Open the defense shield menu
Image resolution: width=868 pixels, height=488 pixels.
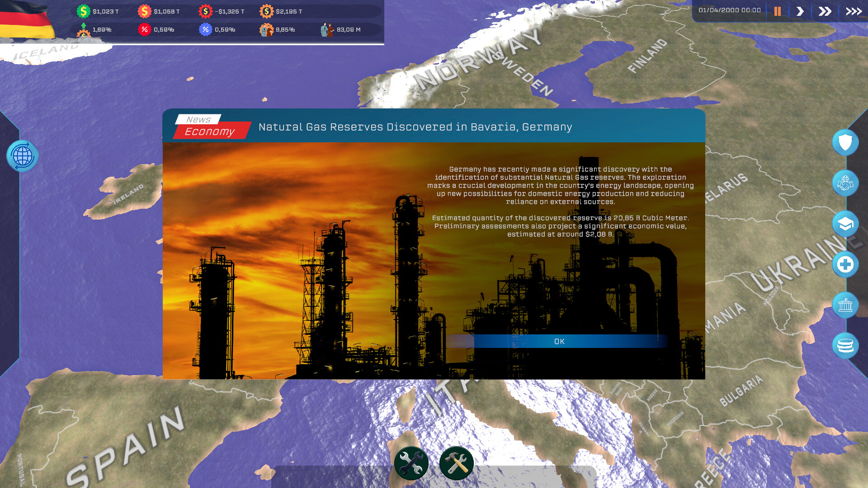[x=845, y=143]
